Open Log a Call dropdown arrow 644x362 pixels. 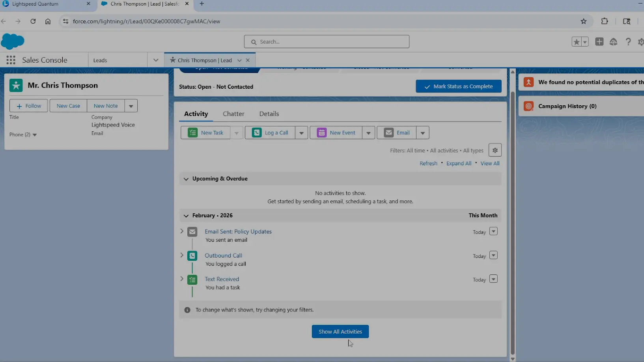point(301,133)
